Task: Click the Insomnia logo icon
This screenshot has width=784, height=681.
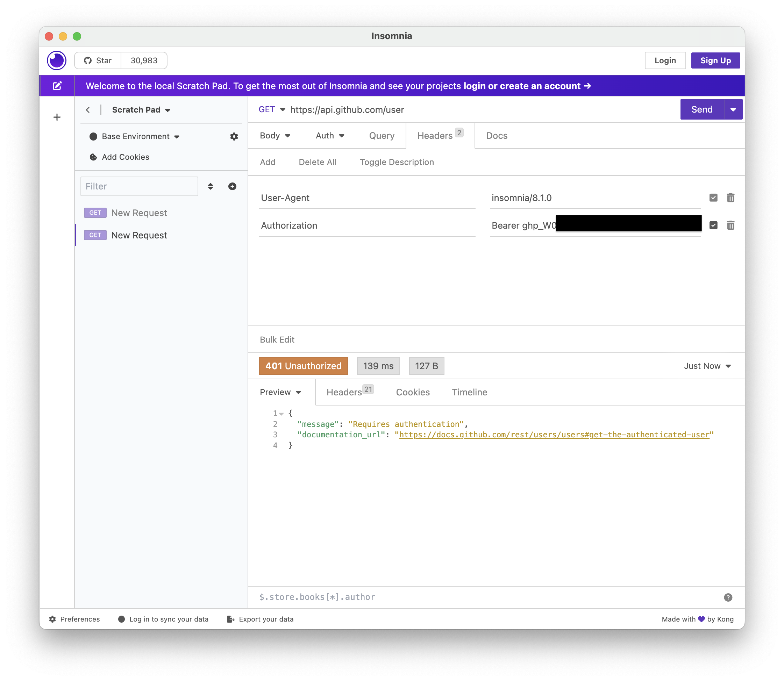Action: pos(57,60)
